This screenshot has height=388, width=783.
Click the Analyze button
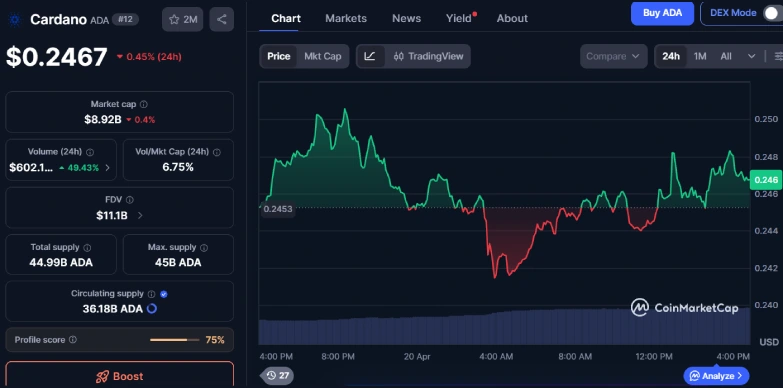(717, 376)
